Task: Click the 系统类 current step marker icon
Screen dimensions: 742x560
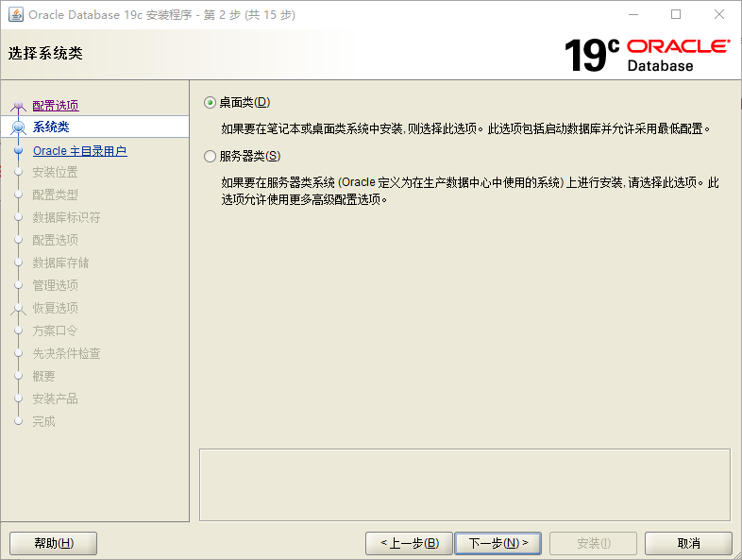Action: (19, 127)
